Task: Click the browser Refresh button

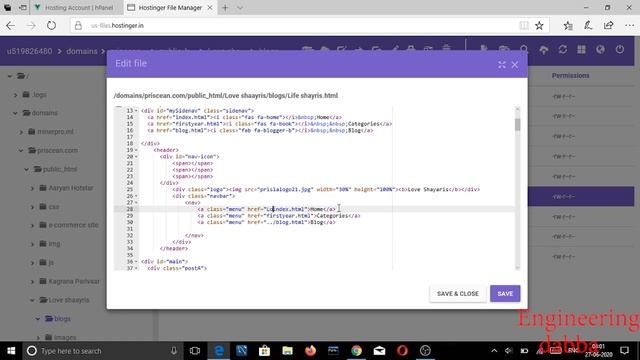Action: 51,25
